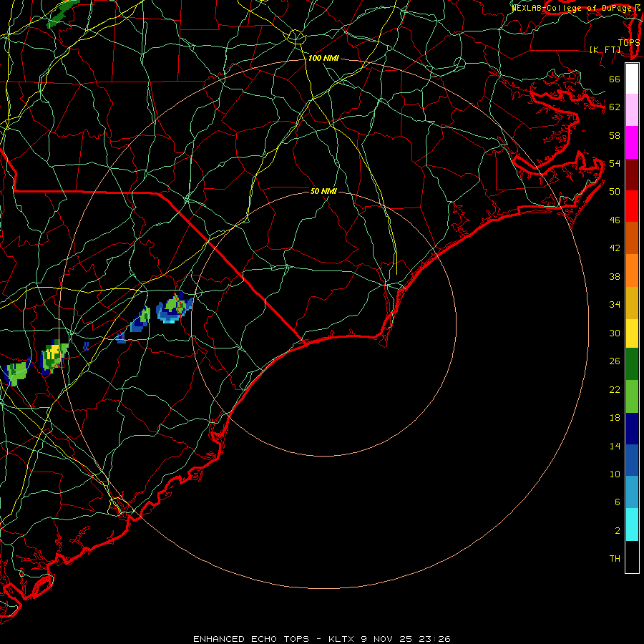Click legend value '14'
The width and height of the screenshot is (644, 644).
tap(615, 446)
